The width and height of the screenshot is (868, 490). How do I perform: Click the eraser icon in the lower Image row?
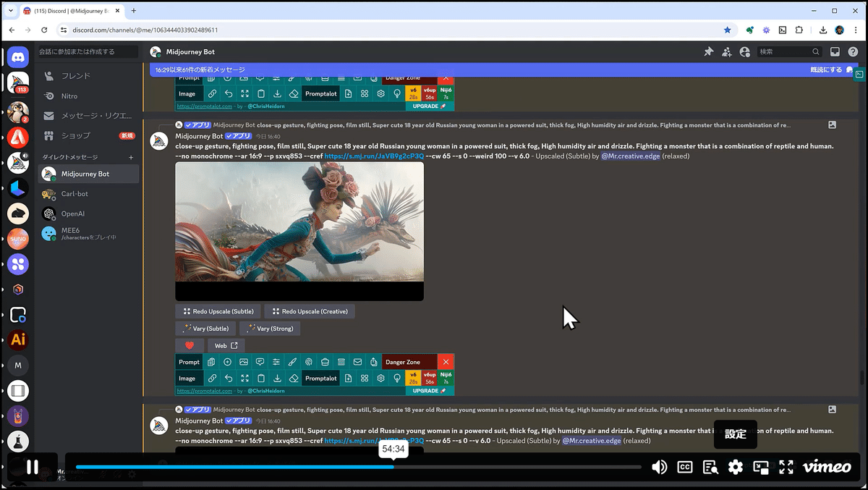click(293, 378)
